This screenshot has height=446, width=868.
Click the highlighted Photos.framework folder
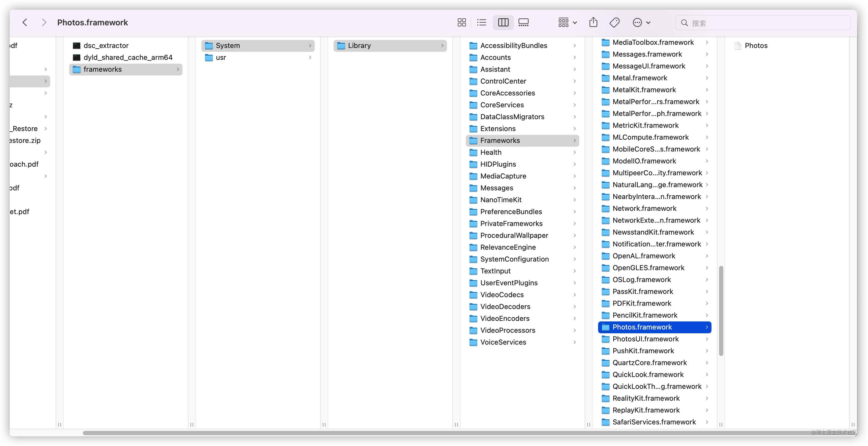(x=655, y=327)
